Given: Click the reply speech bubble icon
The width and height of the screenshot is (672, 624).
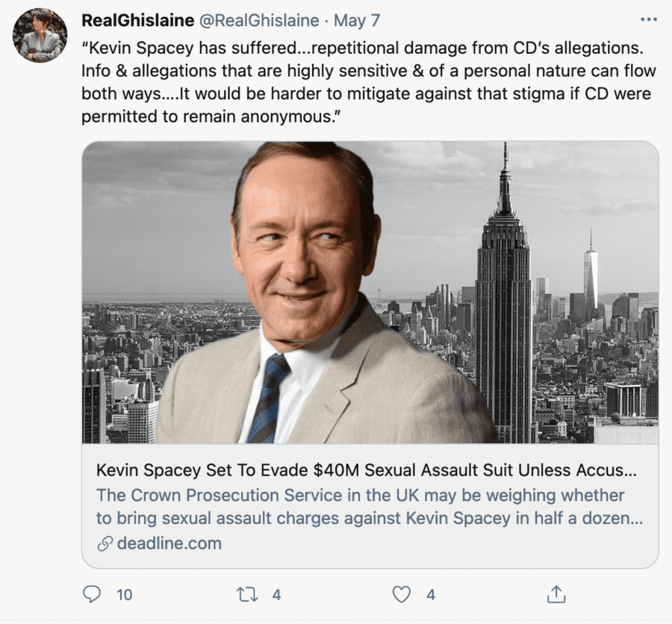Looking at the screenshot, I should [92, 594].
